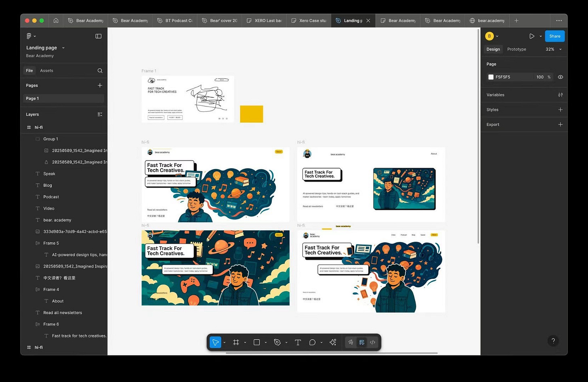Select the yellow rectangle on canvas

click(252, 114)
